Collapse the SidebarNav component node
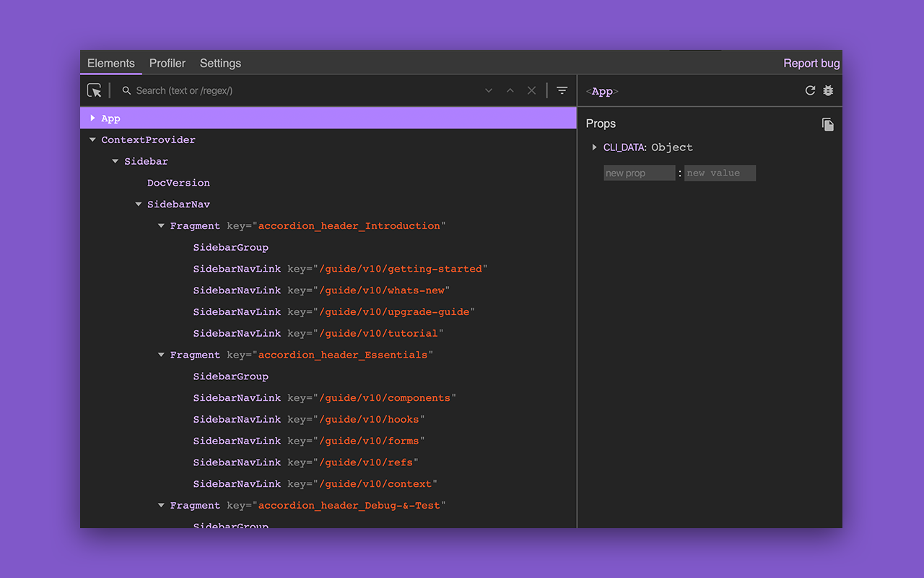The height and width of the screenshot is (578, 924). pyautogui.click(x=138, y=204)
